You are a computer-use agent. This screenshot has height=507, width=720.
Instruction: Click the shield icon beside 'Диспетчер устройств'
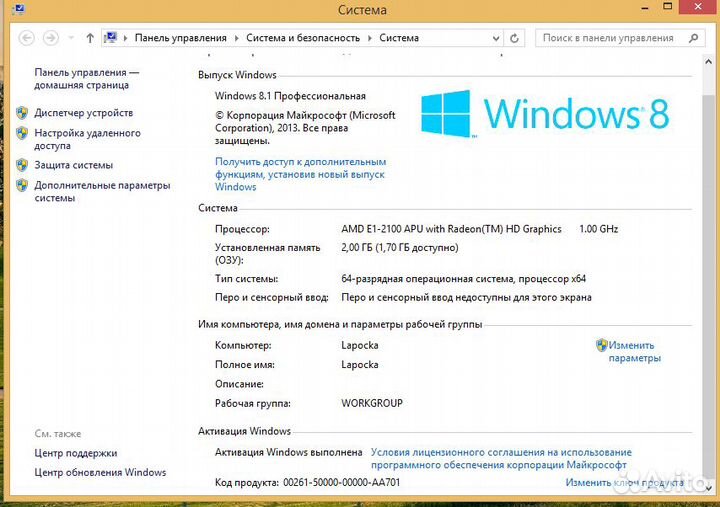pos(22,113)
